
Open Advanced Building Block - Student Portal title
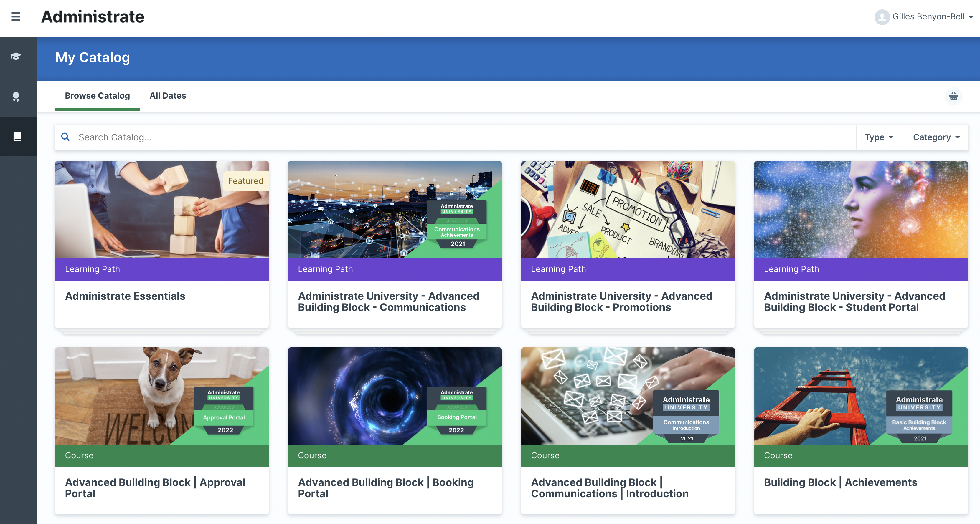(854, 302)
